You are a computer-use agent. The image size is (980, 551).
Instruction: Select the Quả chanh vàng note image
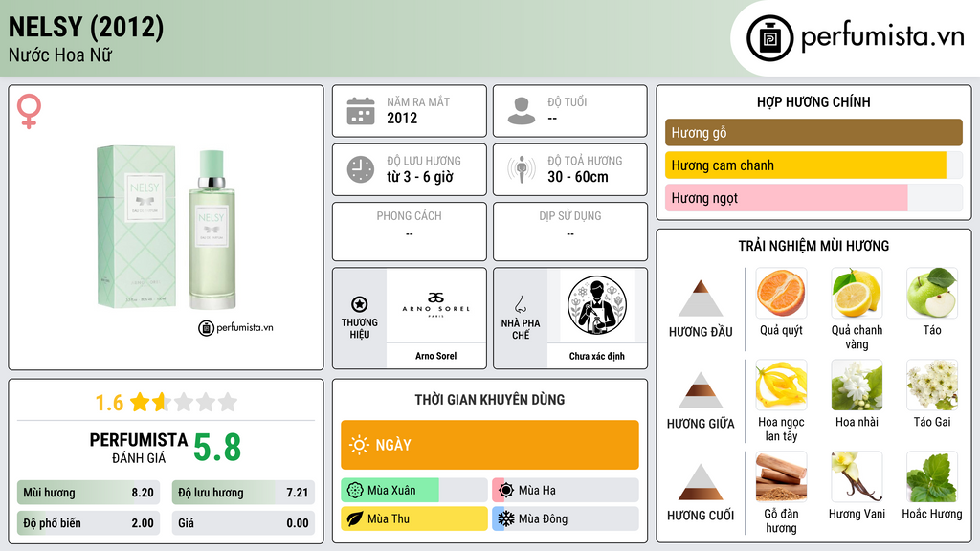[857, 293]
